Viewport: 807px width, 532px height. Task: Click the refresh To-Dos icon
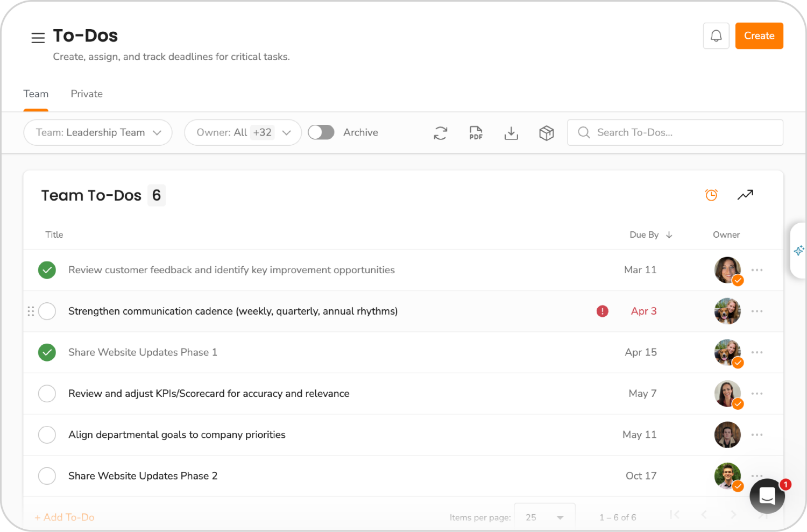(441, 132)
